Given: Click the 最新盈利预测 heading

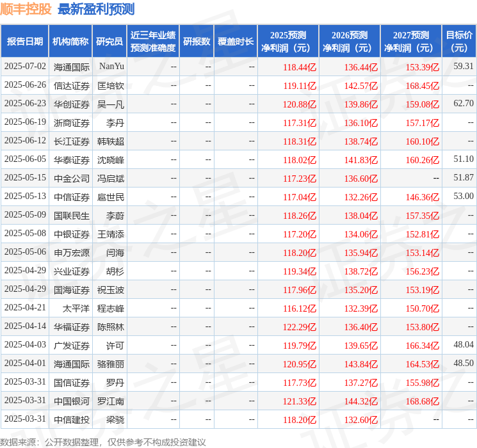Looking at the screenshot, I should coord(96,10).
